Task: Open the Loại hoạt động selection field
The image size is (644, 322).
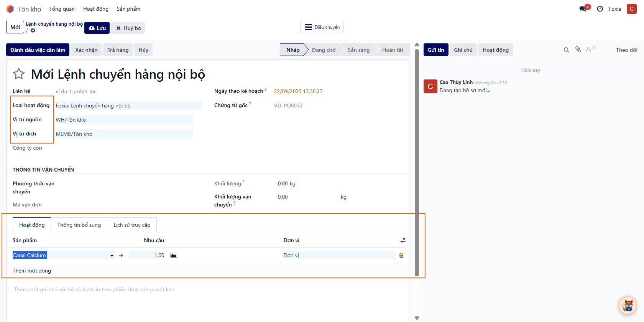Action: 128,106
